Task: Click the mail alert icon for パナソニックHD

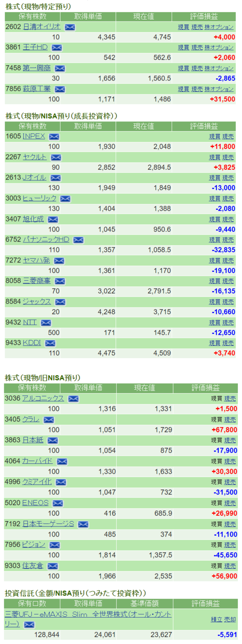Action: [x=78, y=240]
